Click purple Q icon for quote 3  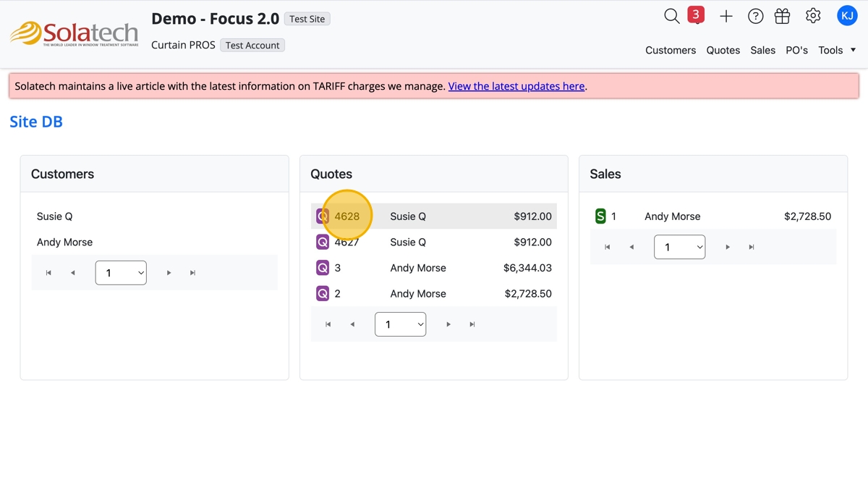(x=323, y=268)
